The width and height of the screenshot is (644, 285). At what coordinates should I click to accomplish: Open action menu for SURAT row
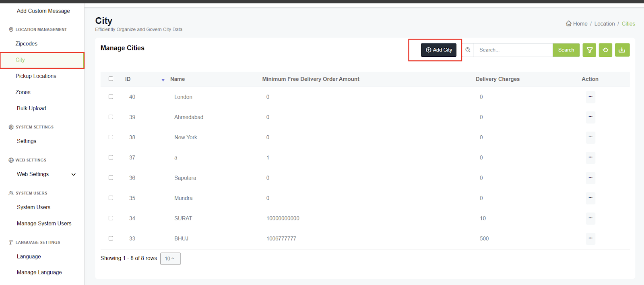coord(590,218)
